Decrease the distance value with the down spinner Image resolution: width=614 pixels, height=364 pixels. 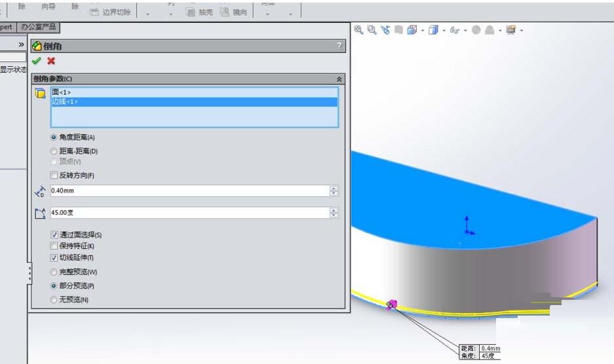coord(334,193)
